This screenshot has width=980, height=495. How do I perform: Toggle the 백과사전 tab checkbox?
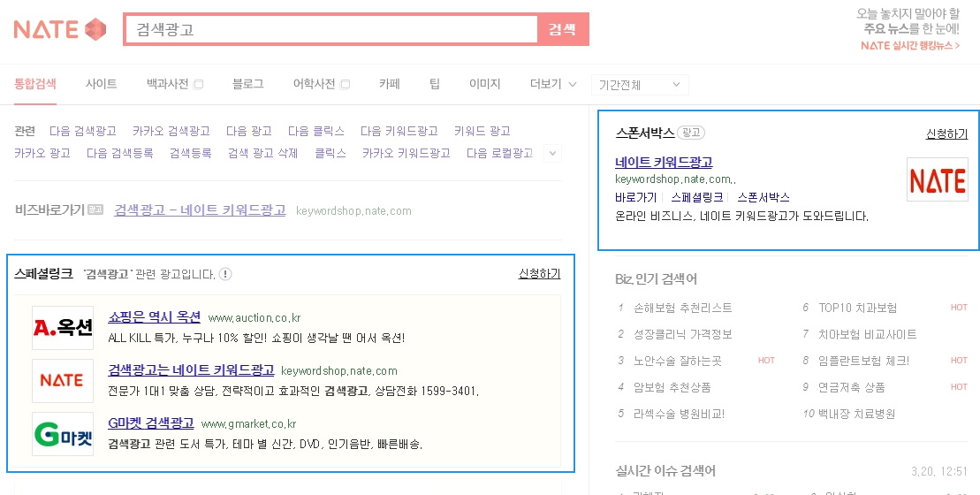(198, 84)
